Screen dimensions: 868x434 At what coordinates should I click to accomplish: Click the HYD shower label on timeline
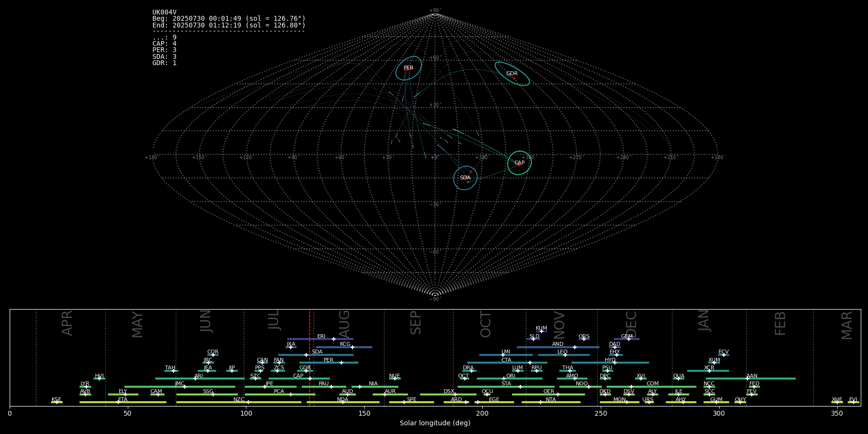(x=610, y=360)
